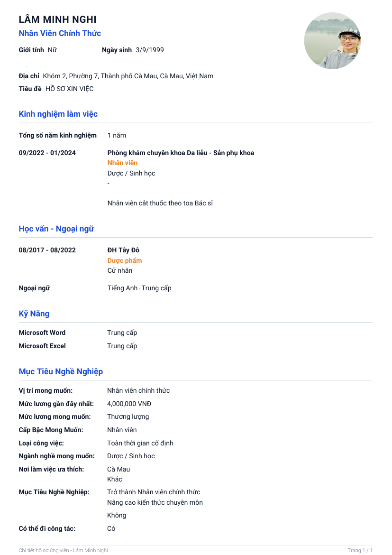Click the Kinh nghiệm làm việc section heading
Viewport: 392px width, 555px height.
(58, 114)
